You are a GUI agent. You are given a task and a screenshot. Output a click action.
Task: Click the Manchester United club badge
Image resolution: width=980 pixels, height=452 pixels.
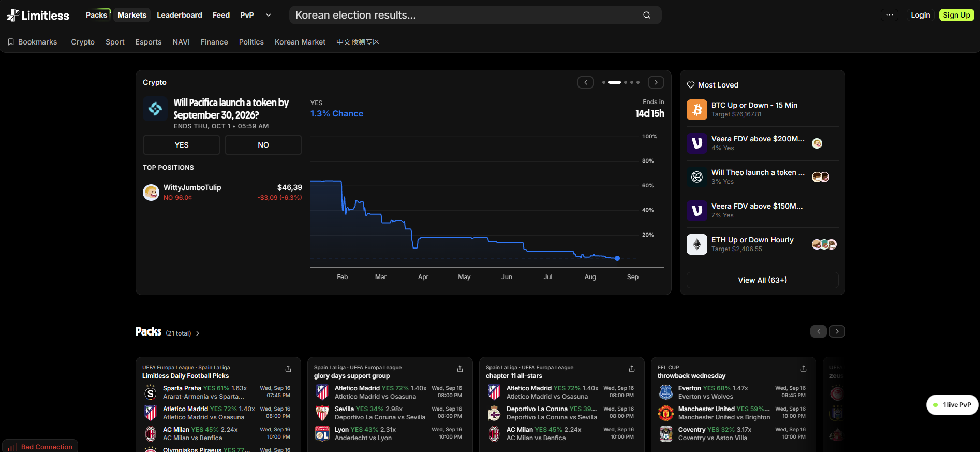click(x=666, y=413)
